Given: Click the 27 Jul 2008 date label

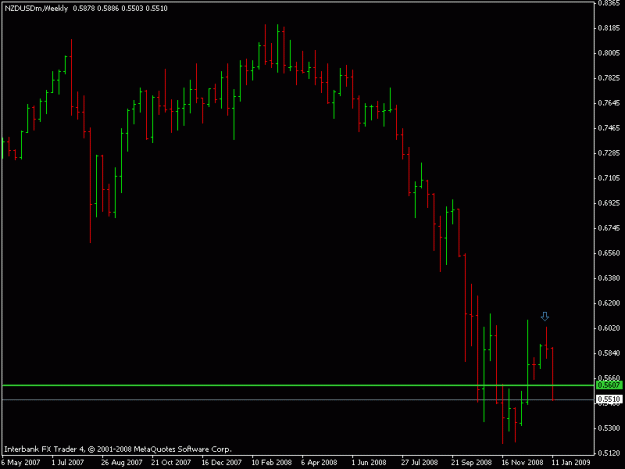Looking at the screenshot, I should pyautogui.click(x=419, y=462).
